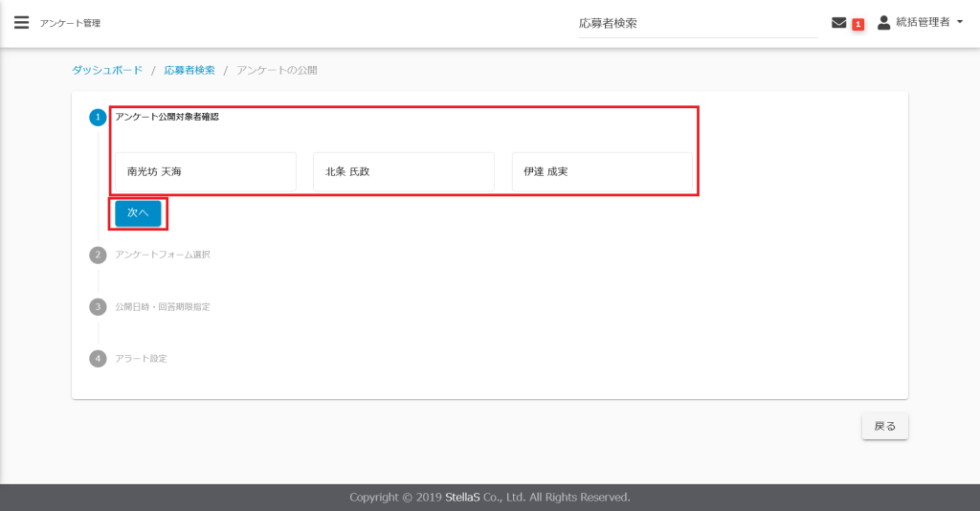The image size is (980, 511).
Task: Select step 1 circle icon
Action: coord(98,118)
